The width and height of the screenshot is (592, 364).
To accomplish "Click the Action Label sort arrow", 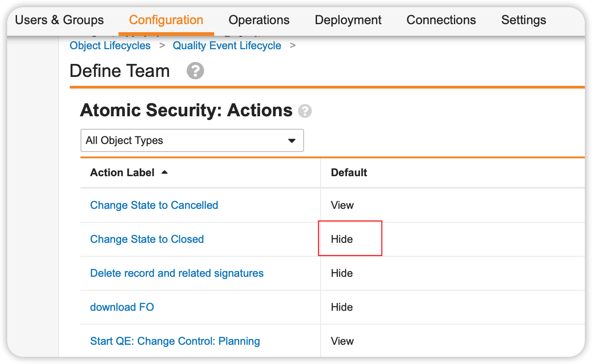I will coord(165,173).
